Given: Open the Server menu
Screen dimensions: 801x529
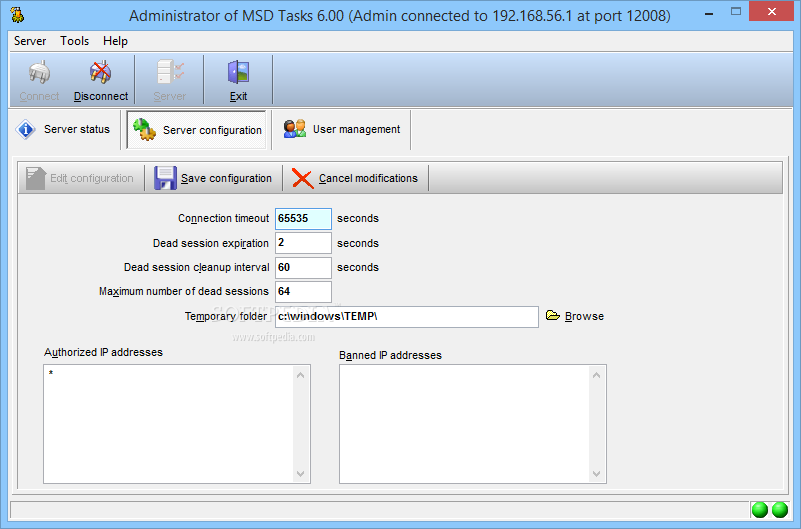Looking at the screenshot, I should pyautogui.click(x=30, y=41).
